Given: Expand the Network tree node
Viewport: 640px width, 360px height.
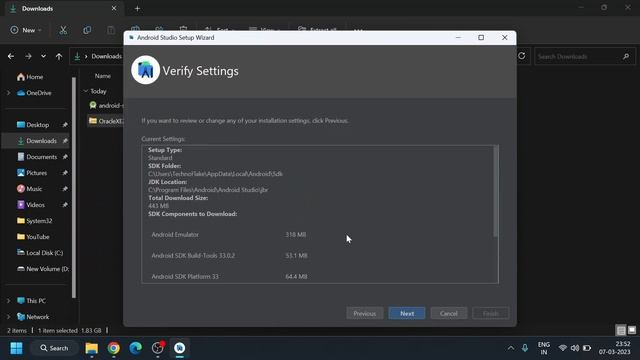Looking at the screenshot, I should tap(9, 317).
